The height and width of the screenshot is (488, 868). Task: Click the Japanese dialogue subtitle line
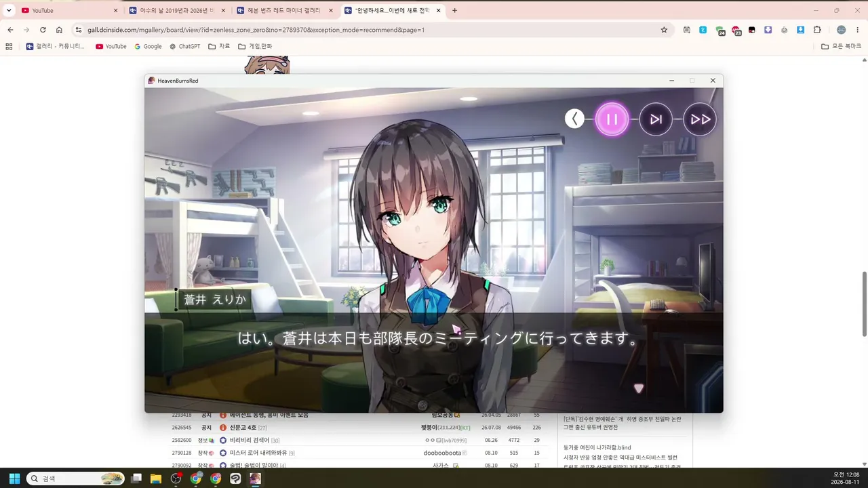[x=438, y=338]
